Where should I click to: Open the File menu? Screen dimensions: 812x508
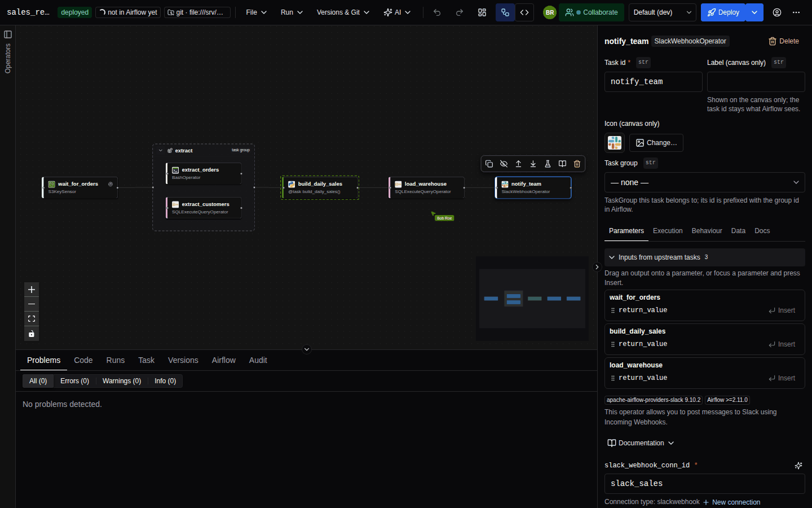coord(257,12)
